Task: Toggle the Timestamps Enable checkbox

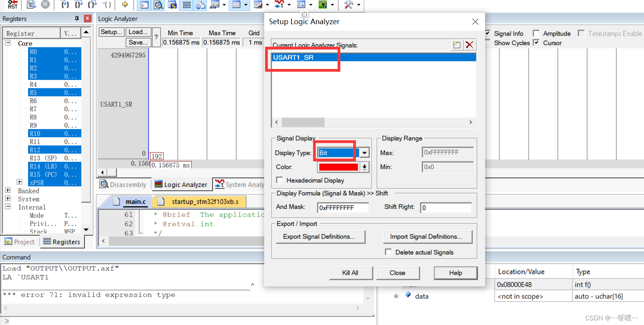Action: tap(581, 33)
